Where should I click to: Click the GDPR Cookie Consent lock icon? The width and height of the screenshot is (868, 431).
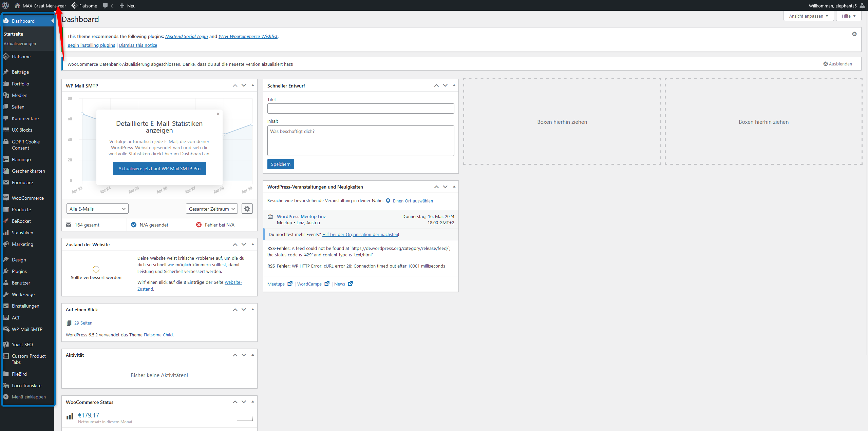pos(6,142)
